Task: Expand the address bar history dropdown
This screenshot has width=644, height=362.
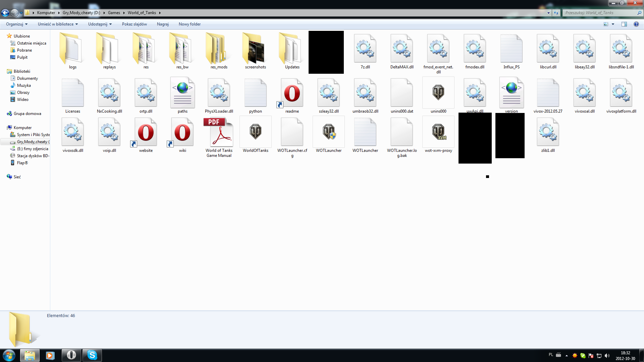Action: coord(548,13)
